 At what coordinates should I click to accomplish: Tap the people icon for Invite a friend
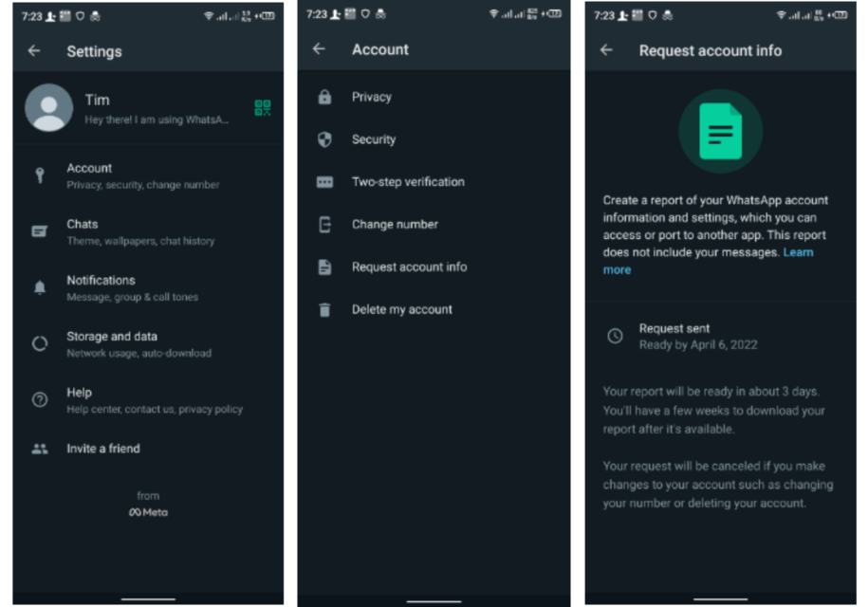pos(39,449)
